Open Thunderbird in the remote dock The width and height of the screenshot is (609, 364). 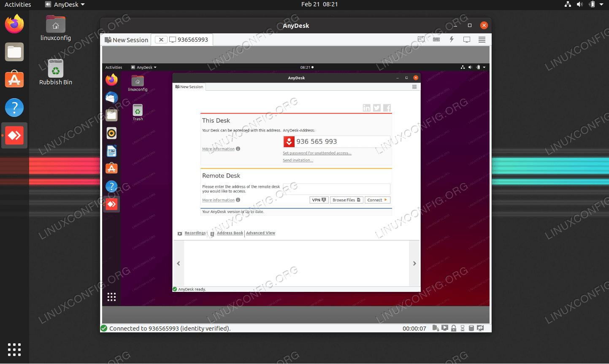click(x=111, y=97)
